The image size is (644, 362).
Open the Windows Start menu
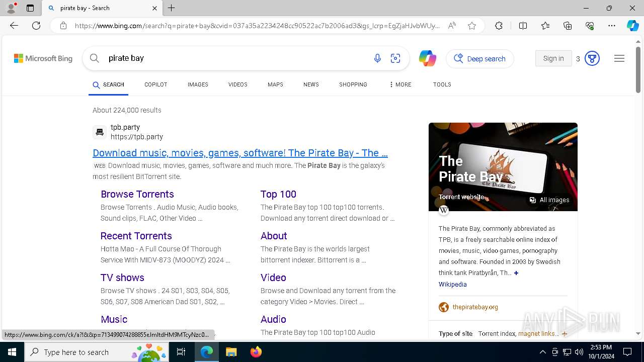12,352
